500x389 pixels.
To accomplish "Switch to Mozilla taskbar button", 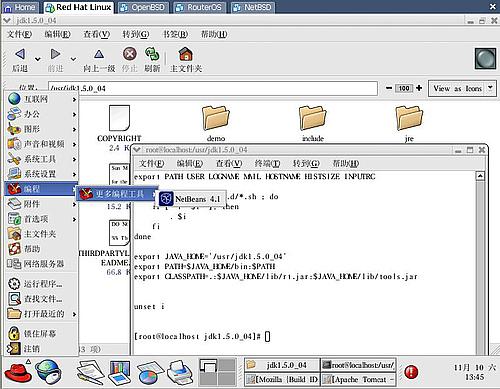I will 282,379.
